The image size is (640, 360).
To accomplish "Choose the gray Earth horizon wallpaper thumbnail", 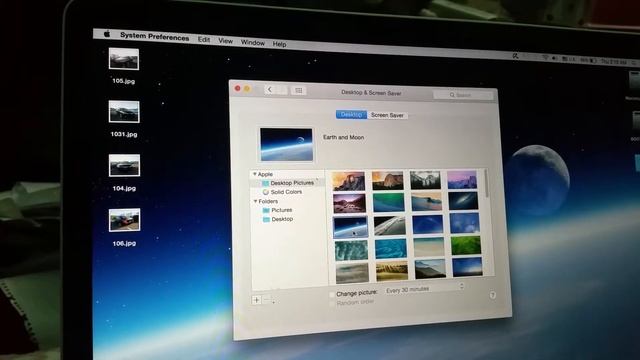I will click(389, 225).
